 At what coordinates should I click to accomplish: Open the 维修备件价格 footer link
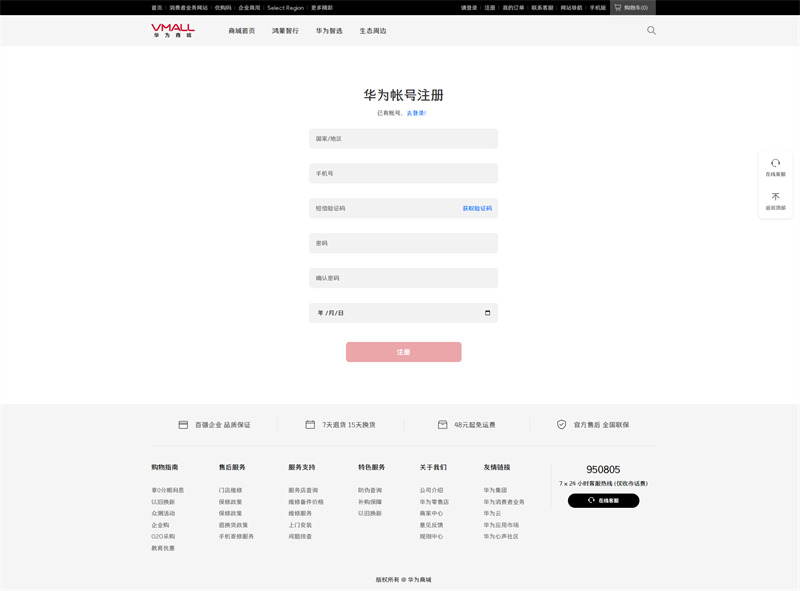point(306,502)
